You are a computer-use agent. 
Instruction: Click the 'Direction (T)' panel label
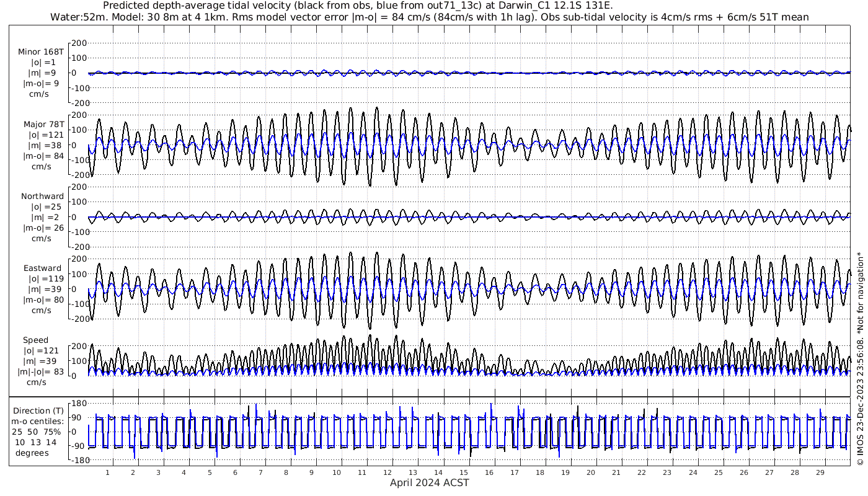pyautogui.click(x=38, y=411)
